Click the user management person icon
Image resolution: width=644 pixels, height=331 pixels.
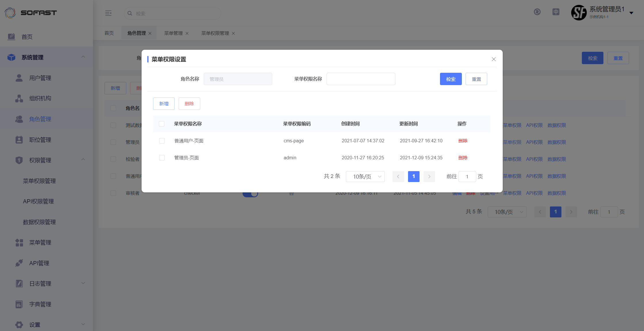[x=19, y=78]
